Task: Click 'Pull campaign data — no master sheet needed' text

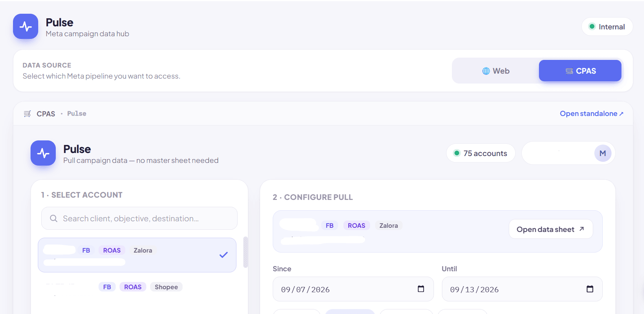Action: 141,160
